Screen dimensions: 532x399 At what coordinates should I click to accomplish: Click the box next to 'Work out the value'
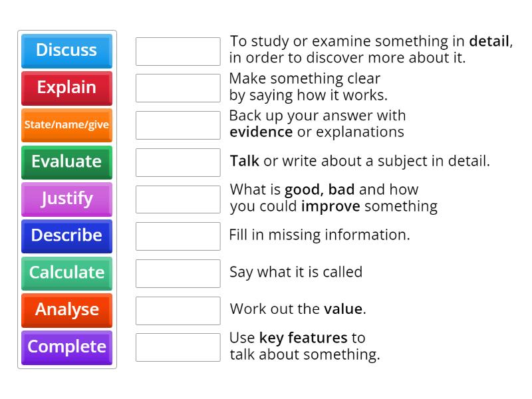177,311
